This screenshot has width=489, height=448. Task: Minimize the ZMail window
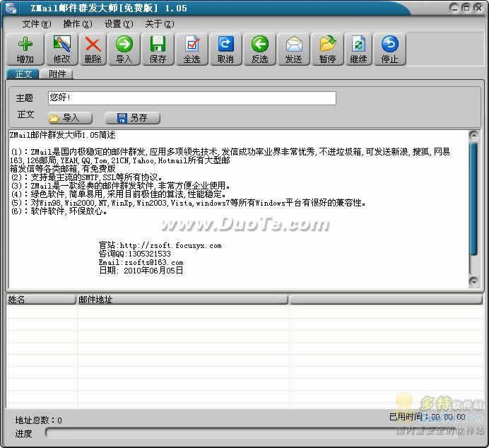click(454, 8)
